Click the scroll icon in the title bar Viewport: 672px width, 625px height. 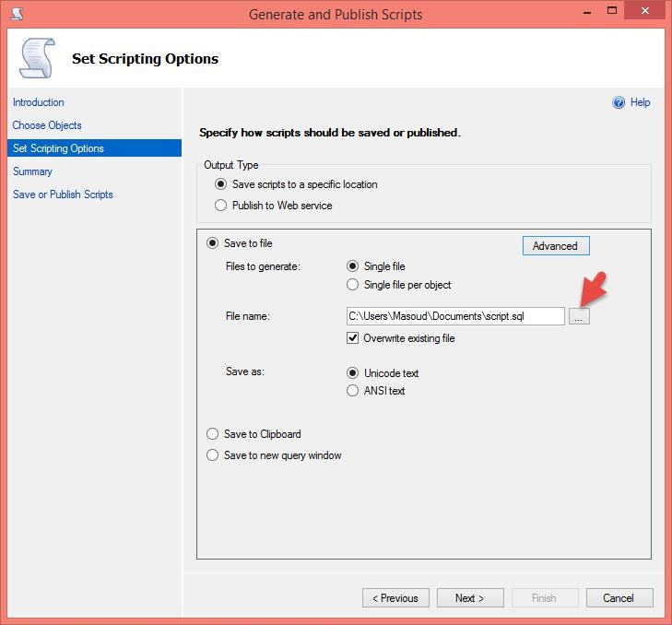tap(17, 14)
